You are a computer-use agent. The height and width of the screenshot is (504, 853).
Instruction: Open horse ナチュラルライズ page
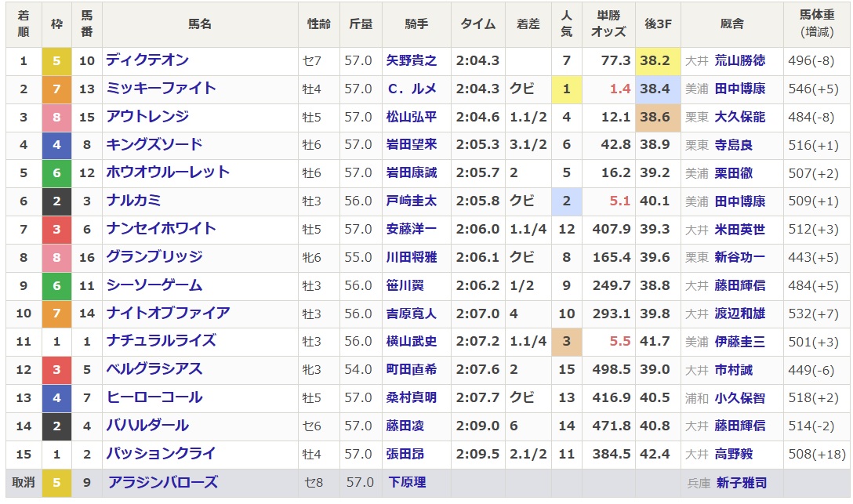pyautogui.click(x=161, y=341)
